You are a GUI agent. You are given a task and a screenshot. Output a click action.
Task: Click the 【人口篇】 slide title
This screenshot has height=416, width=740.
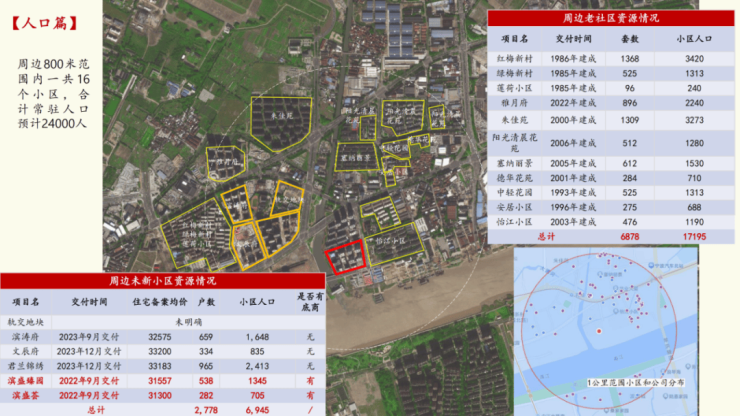click(44, 23)
